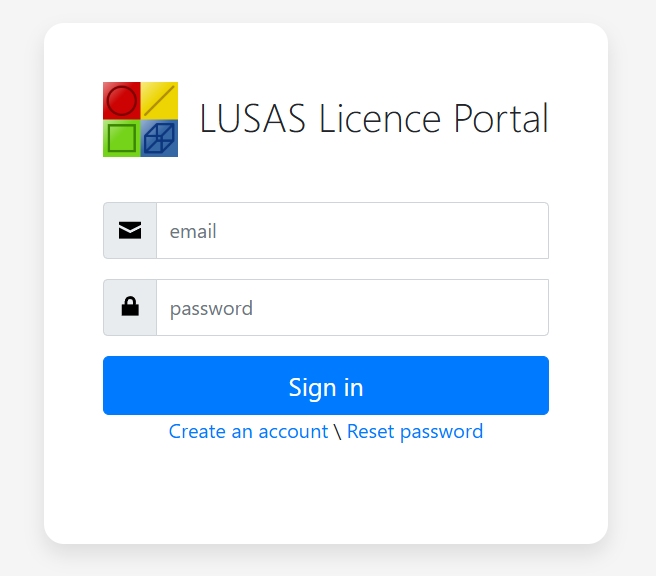Select the Sign in button label text
This screenshot has height=576, width=656.
(x=326, y=387)
